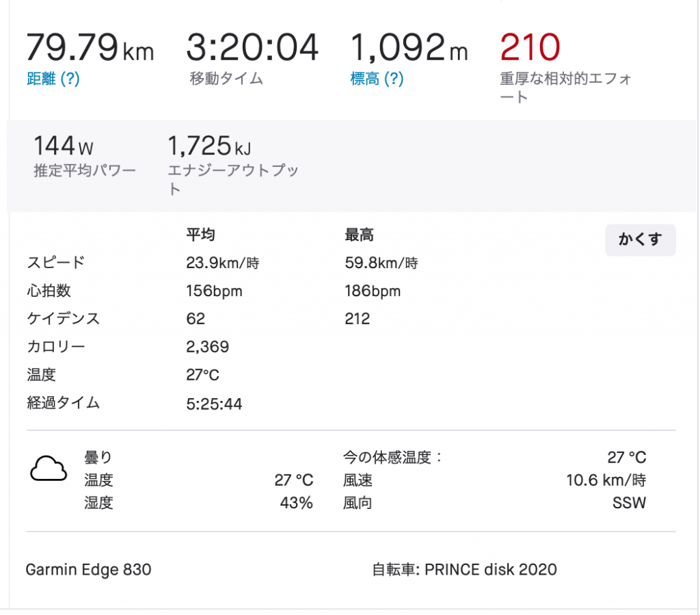Select wind direction SSW value

(630, 503)
